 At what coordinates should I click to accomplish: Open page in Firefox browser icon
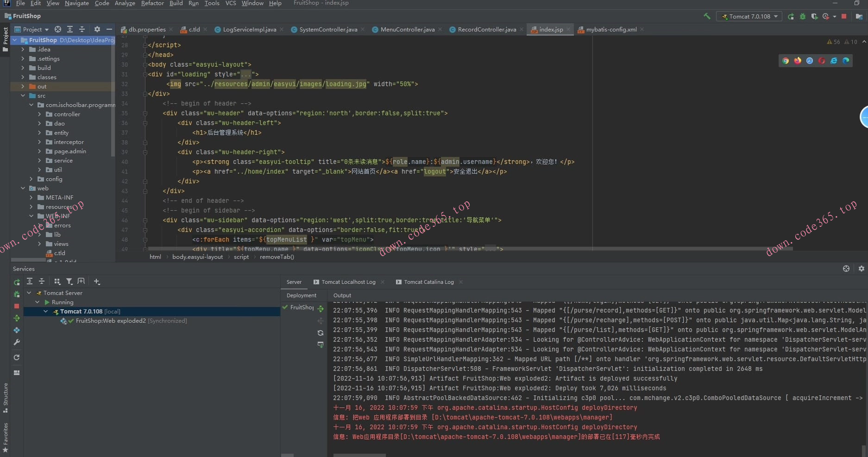click(798, 61)
